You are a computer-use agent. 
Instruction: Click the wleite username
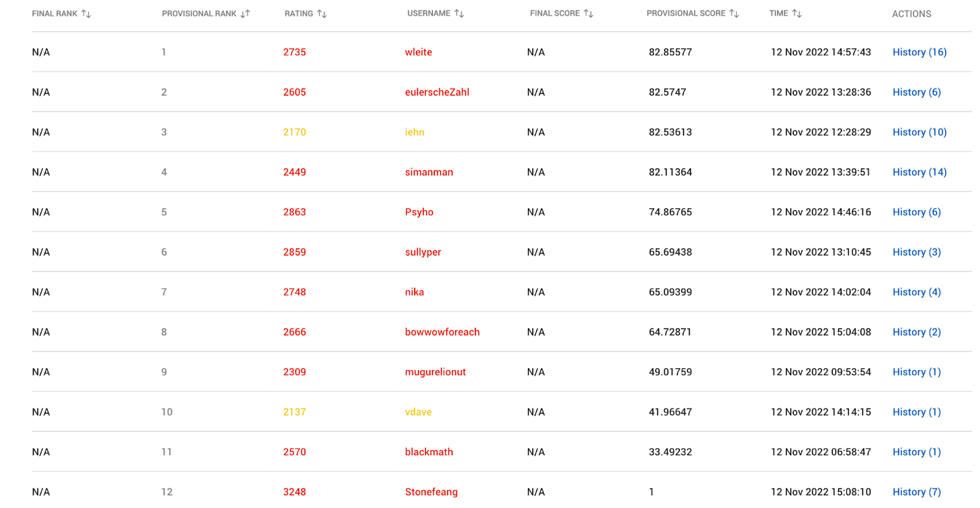click(418, 52)
